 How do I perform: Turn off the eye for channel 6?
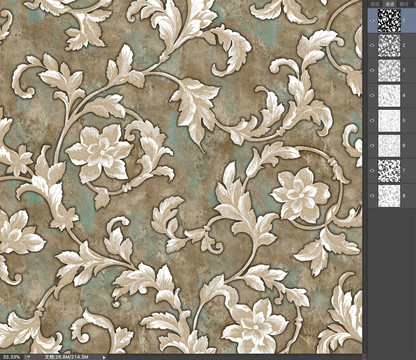pos(372,145)
